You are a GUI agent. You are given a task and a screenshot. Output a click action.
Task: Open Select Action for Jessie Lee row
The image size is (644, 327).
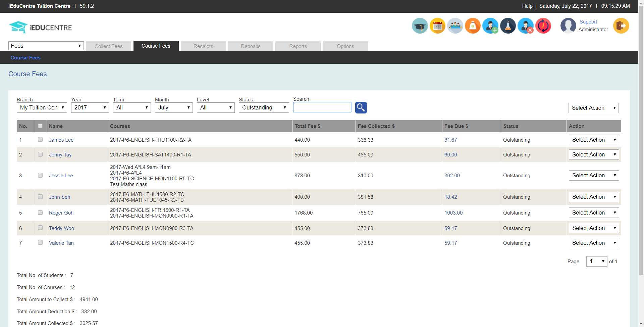[x=594, y=175]
